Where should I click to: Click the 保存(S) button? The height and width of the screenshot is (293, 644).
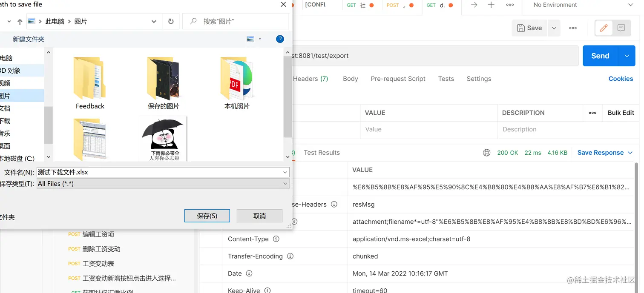[207, 216]
